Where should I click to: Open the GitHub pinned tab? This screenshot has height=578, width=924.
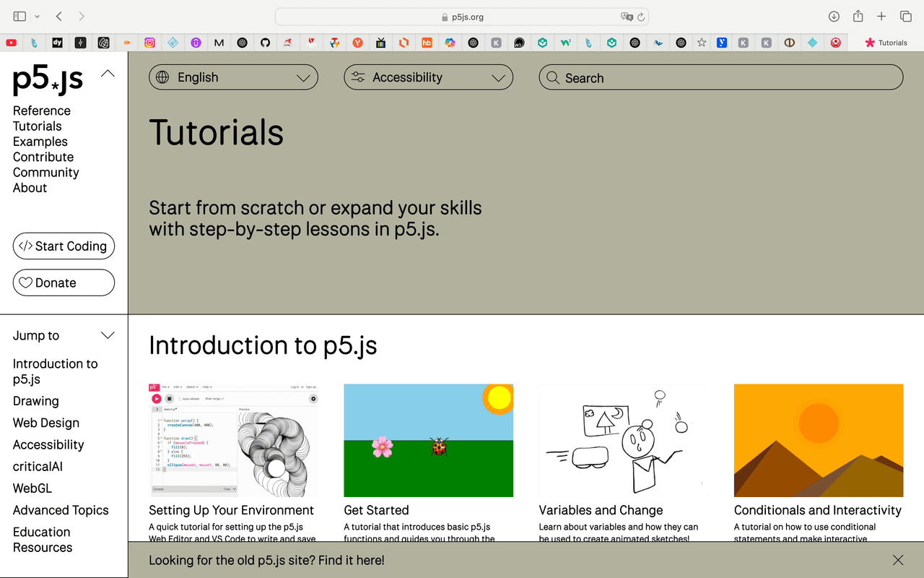pos(265,43)
